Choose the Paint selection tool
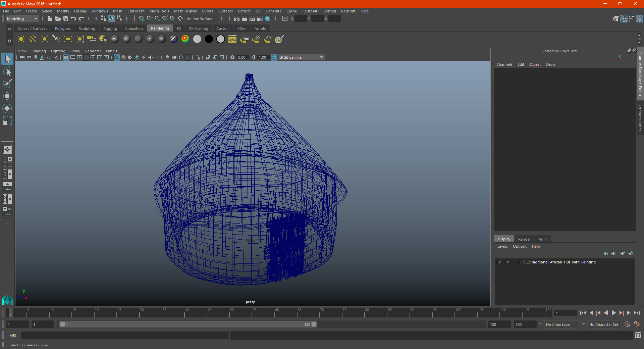The image size is (644, 349). [7, 84]
